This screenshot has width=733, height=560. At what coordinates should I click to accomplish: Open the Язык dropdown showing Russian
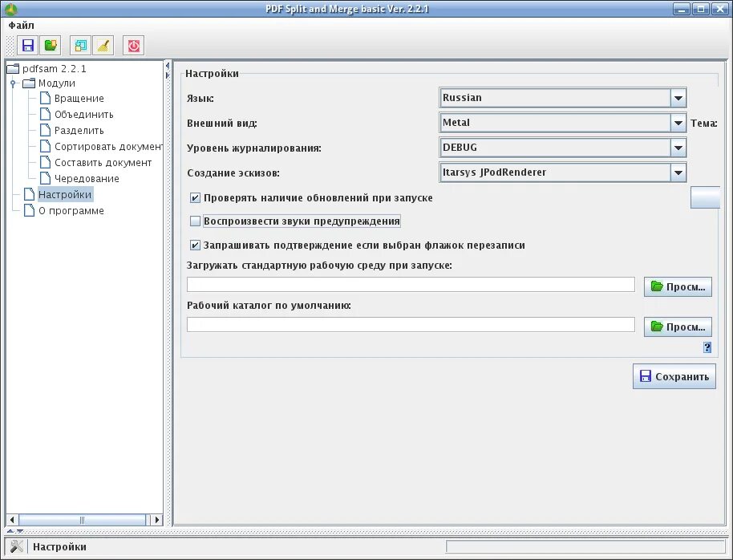click(x=563, y=98)
